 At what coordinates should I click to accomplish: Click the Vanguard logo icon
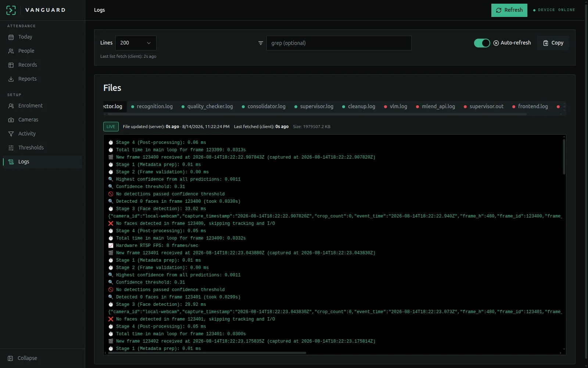coord(11,10)
